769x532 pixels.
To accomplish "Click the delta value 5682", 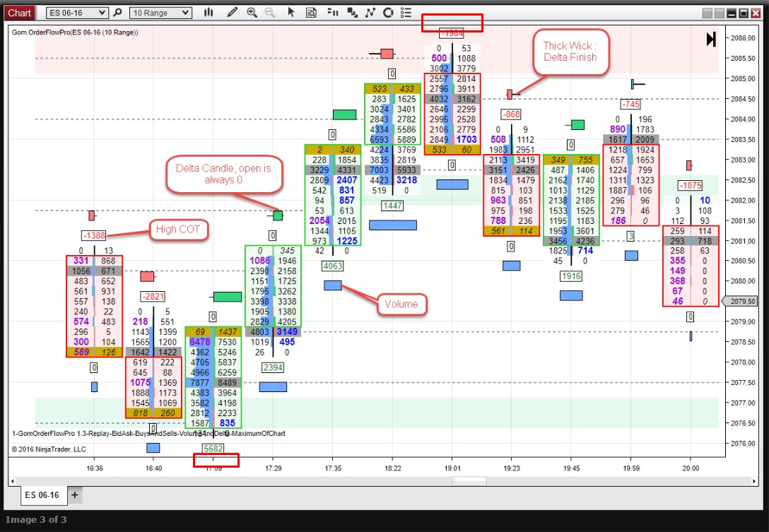I will pos(213,448).
